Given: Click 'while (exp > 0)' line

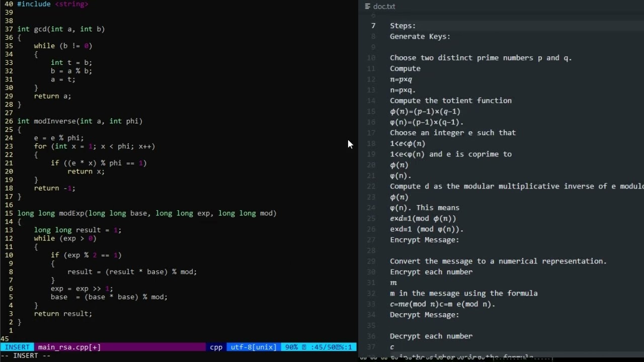Looking at the screenshot, I should (65, 238).
